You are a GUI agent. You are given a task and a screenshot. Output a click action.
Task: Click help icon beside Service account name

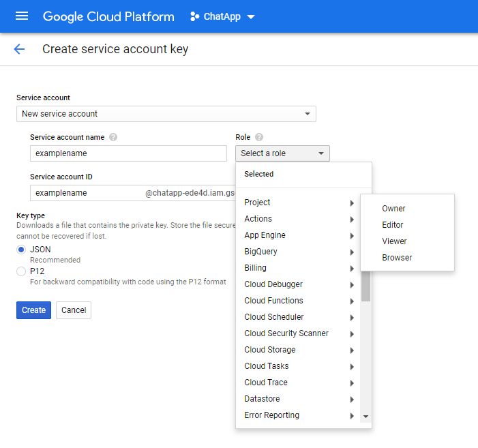[113, 137]
